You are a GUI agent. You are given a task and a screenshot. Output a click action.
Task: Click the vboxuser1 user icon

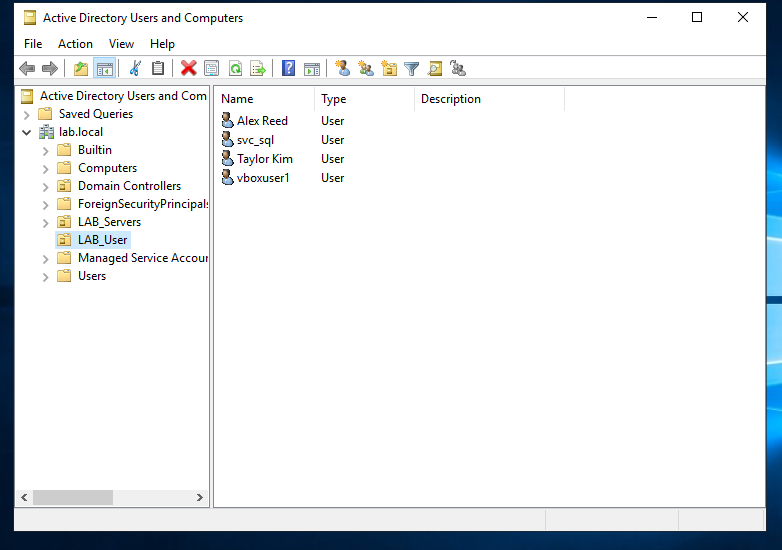point(227,177)
